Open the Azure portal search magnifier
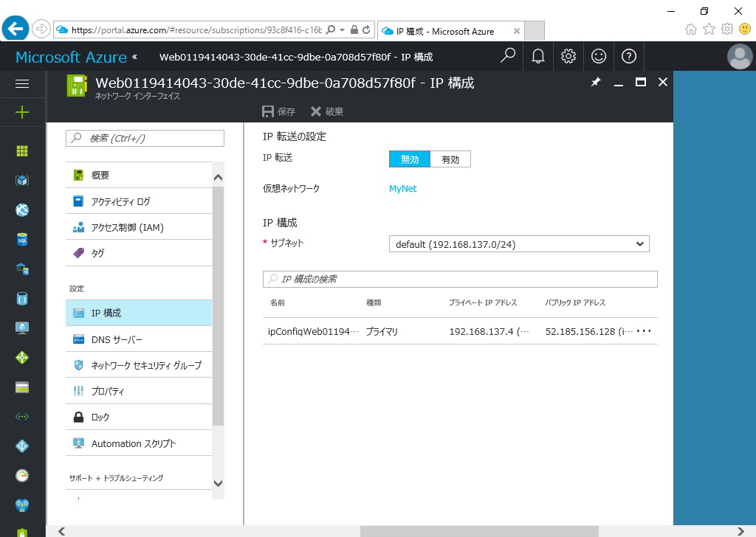The image size is (756, 537). click(x=508, y=56)
